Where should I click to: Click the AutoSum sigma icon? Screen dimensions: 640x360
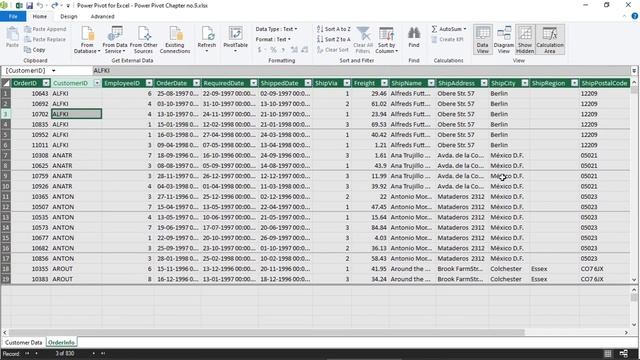(434, 29)
